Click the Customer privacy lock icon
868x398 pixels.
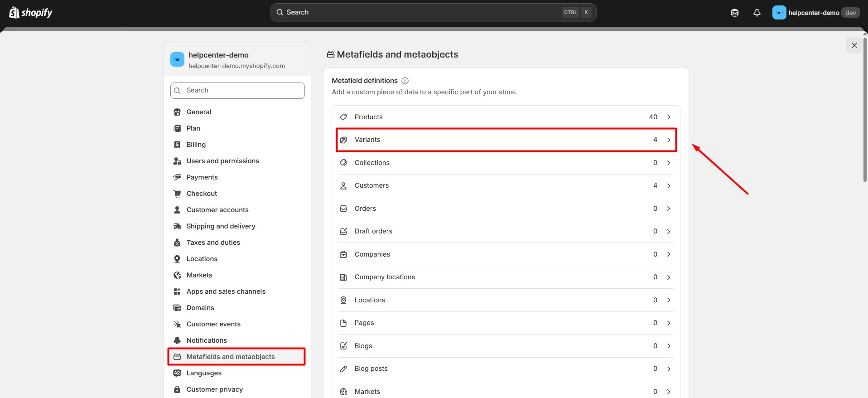pos(177,389)
